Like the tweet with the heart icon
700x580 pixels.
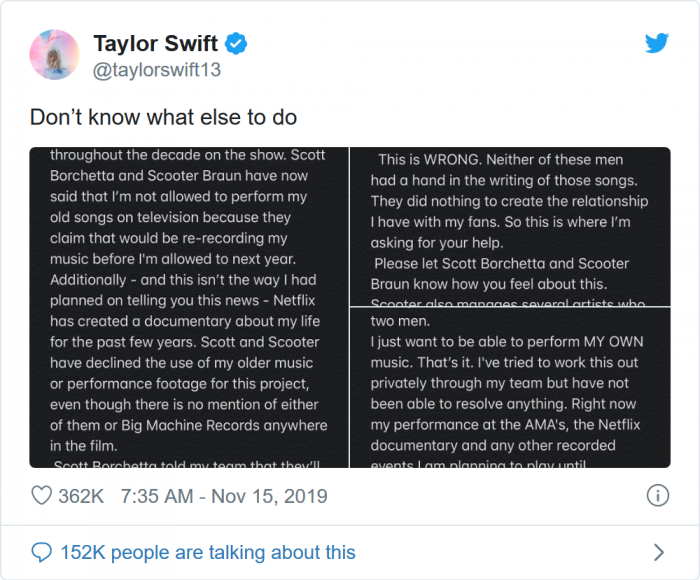pos(41,496)
